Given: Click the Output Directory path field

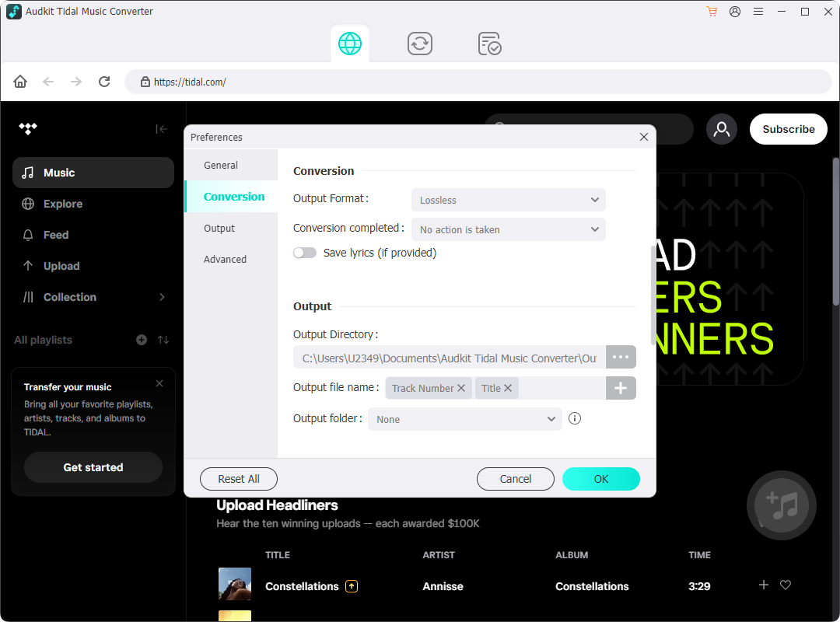Looking at the screenshot, I should 450,358.
